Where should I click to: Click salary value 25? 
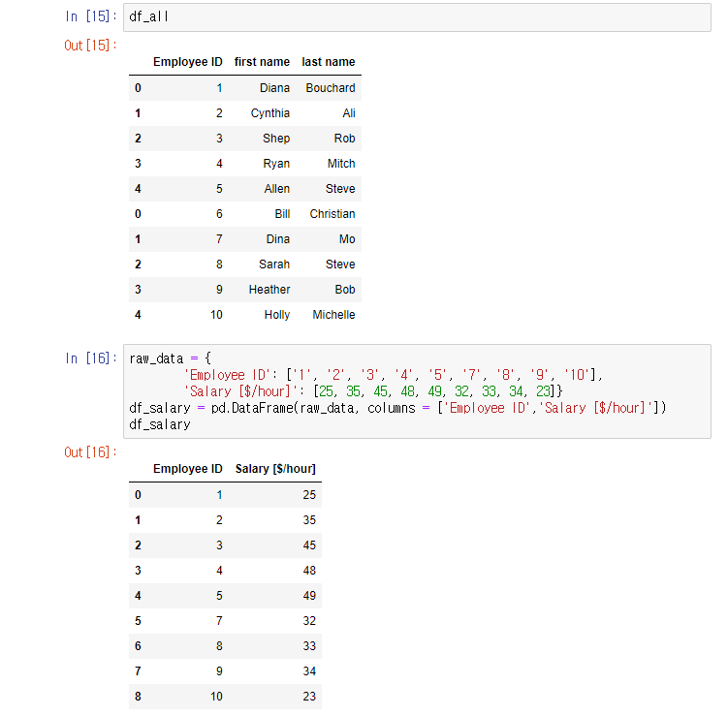tap(309, 495)
